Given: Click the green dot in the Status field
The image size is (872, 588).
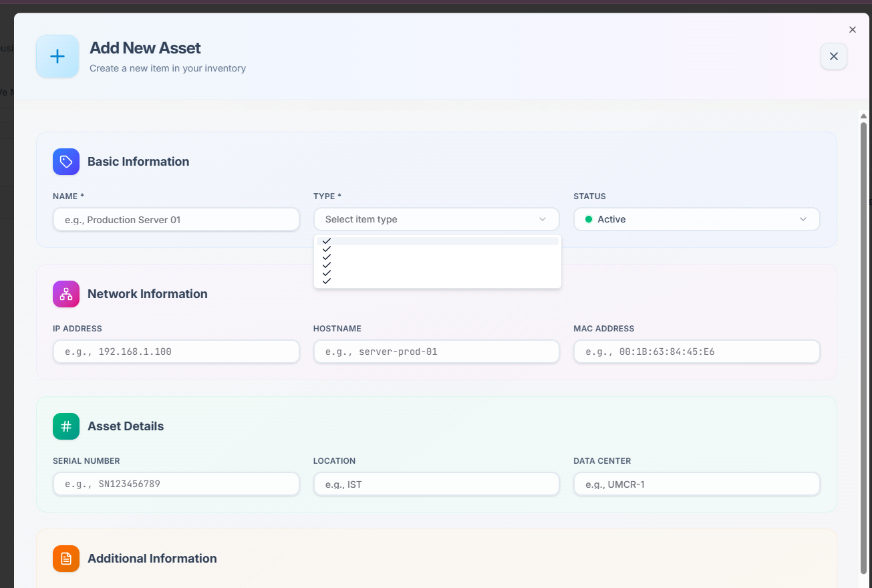Looking at the screenshot, I should tap(589, 219).
